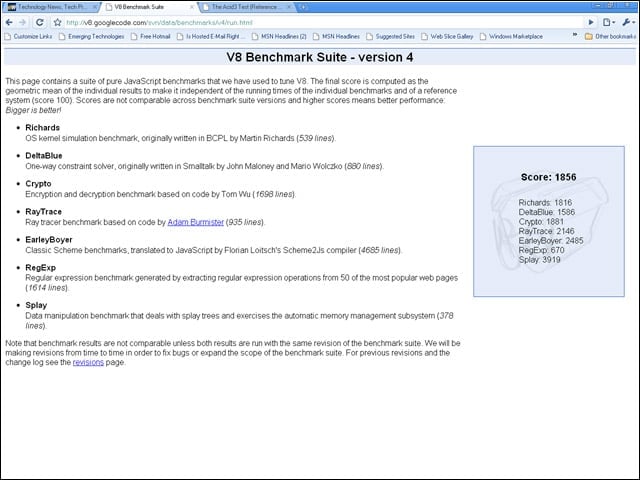Click the V8 Benchmark Suite version 4 heading
Screen dimensions: 640x480
(320, 57)
